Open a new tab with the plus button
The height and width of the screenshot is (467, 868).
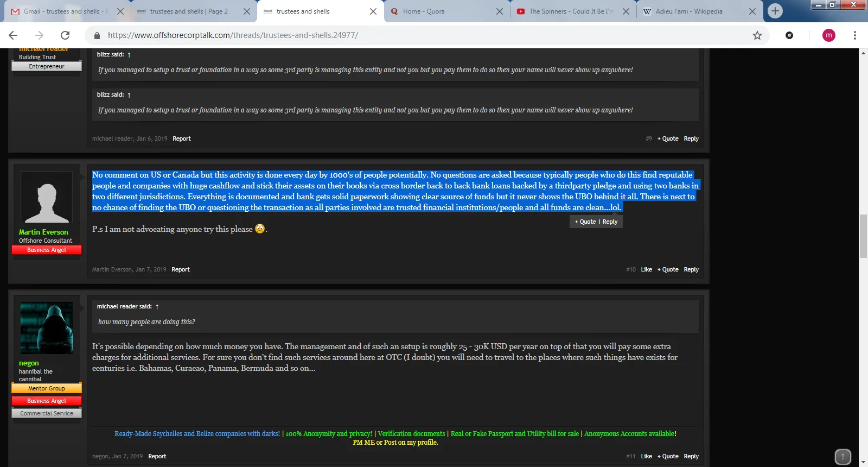[775, 11]
